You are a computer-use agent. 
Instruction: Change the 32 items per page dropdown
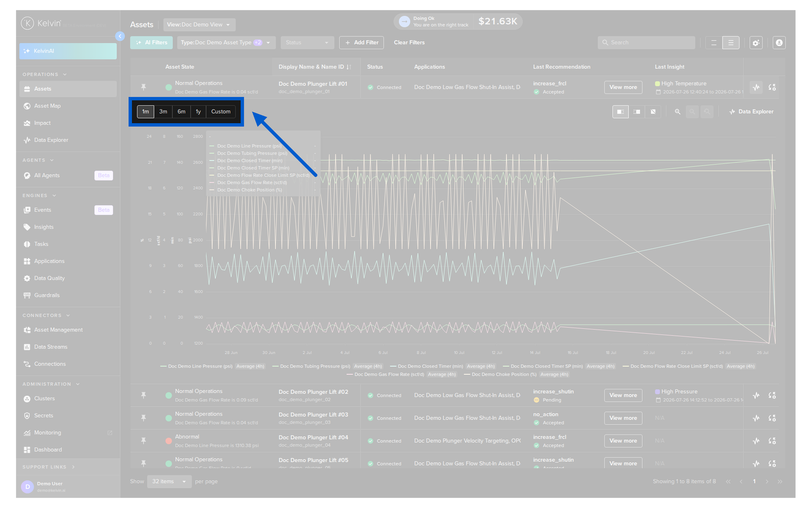point(169,481)
